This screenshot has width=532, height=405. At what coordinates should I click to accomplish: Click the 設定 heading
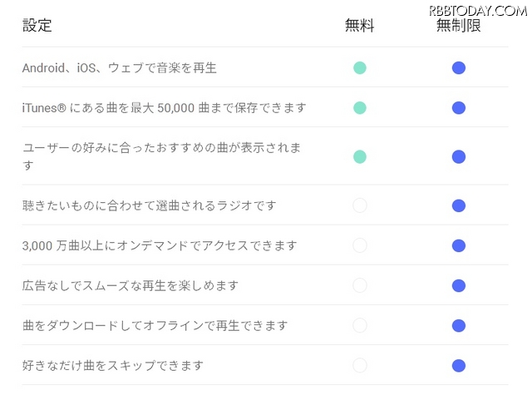click(x=37, y=26)
